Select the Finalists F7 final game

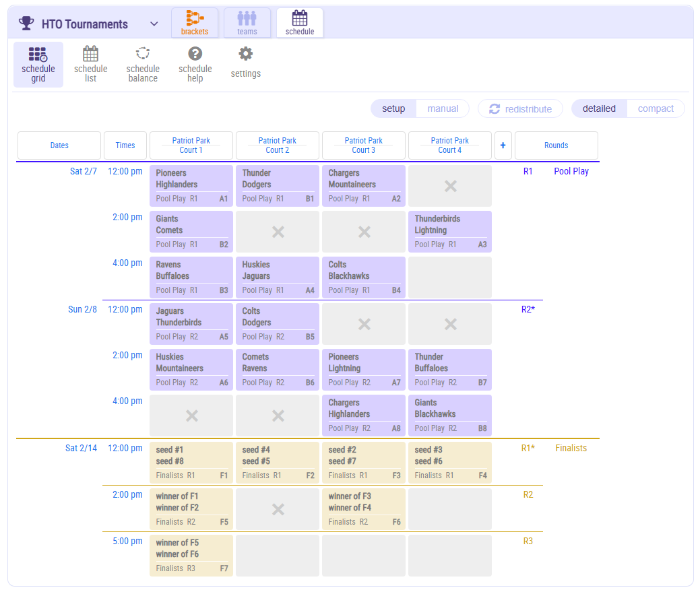(191, 556)
